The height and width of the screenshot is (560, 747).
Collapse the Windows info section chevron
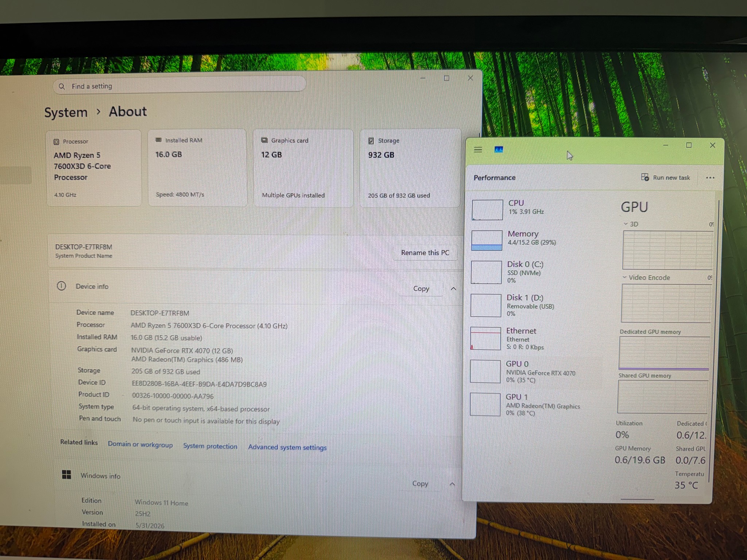click(452, 484)
